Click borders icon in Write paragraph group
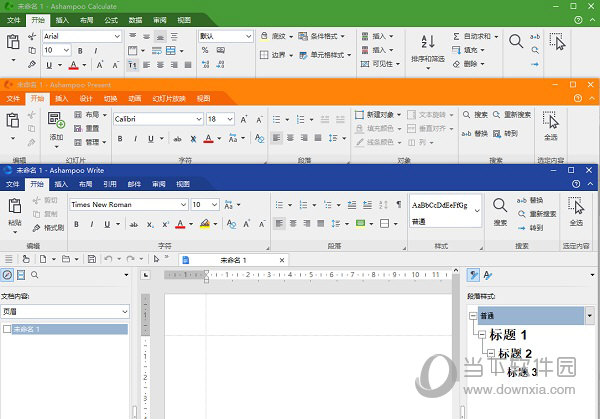Image resolution: width=600 pixels, height=419 pixels. click(385, 223)
